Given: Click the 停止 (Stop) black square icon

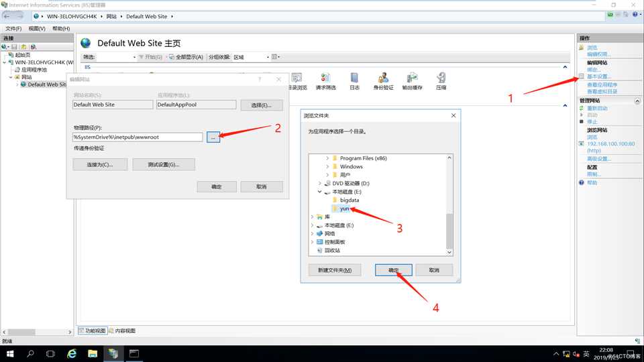Looking at the screenshot, I should (581, 122).
